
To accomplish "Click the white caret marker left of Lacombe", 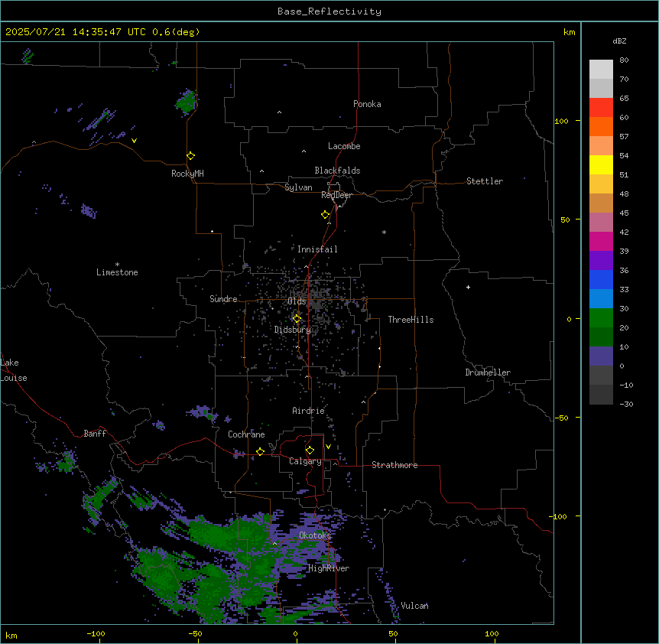I will pyautogui.click(x=304, y=151).
